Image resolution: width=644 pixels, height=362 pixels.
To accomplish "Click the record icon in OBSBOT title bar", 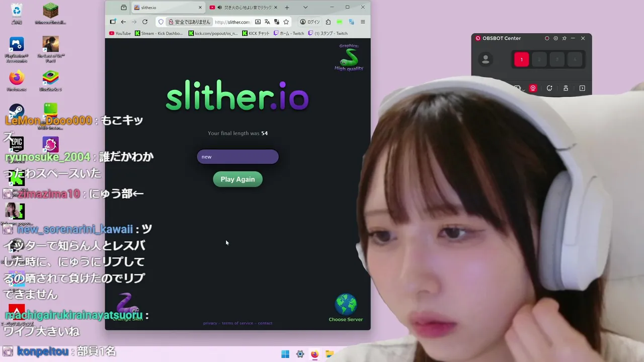I will click(547, 38).
